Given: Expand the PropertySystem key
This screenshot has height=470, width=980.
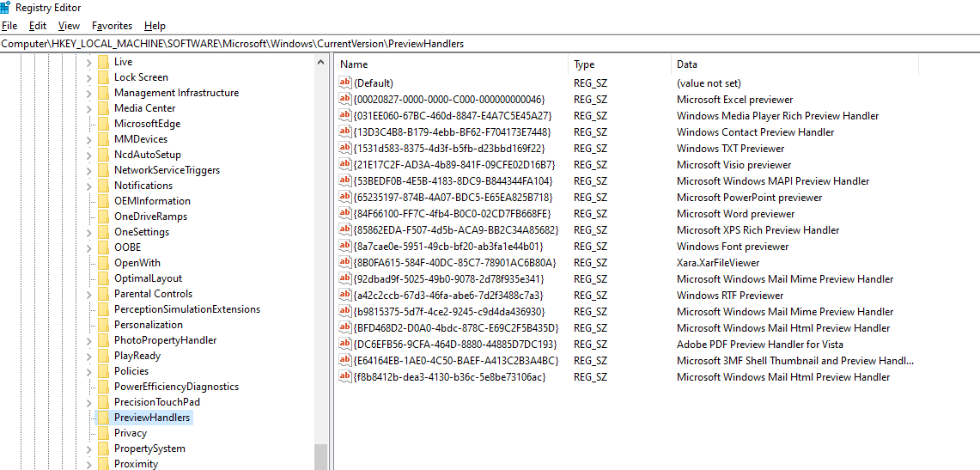Looking at the screenshot, I should point(88,449).
